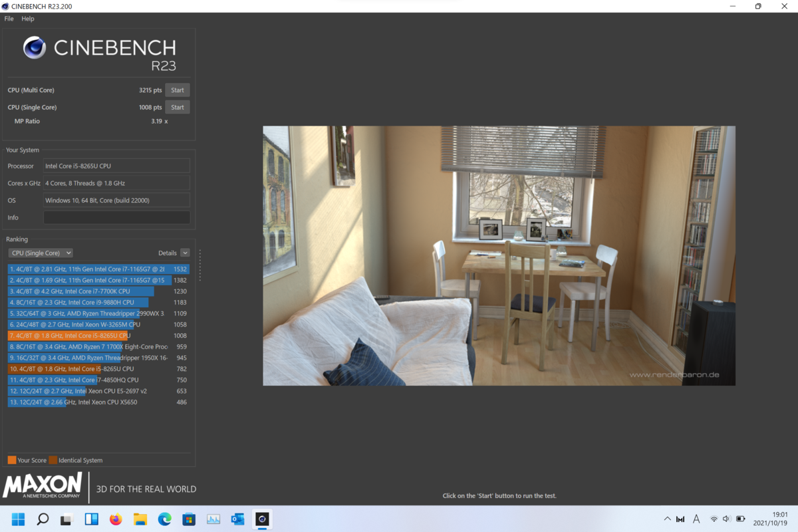Open taskbar Search
Image resolution: width=798 pixels, height=532 pixels.
(x=43, y=519)
